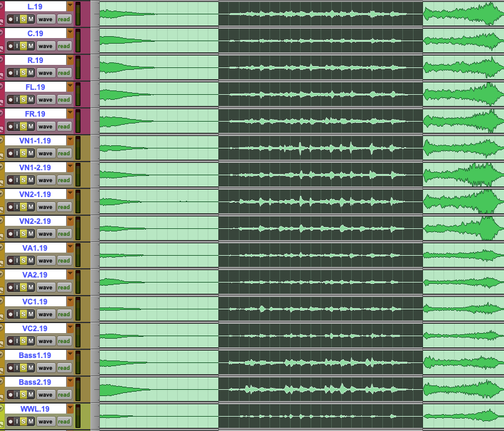This screenshot has width=504, height=431.
Task: Select the dark middle clip on FR.19
Action: [320, 121]
